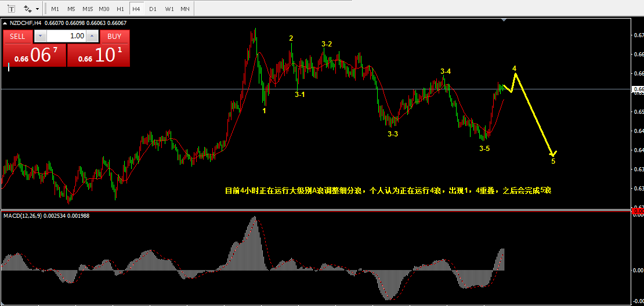Toggle the active H4 timeframe button
This screenshot has height=306, width=644.
(x=136, y=9)
